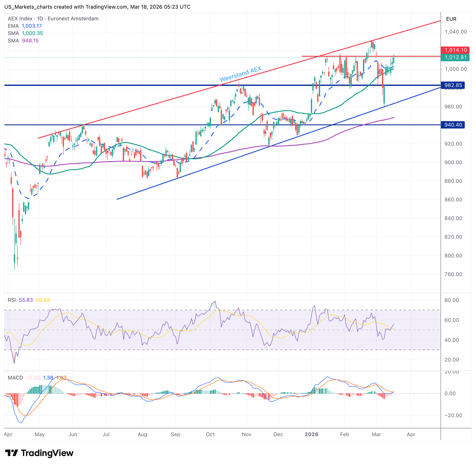476x466 pixels.
Task: Click the RSI indicator legend label
Action: (x=12, y=300)
